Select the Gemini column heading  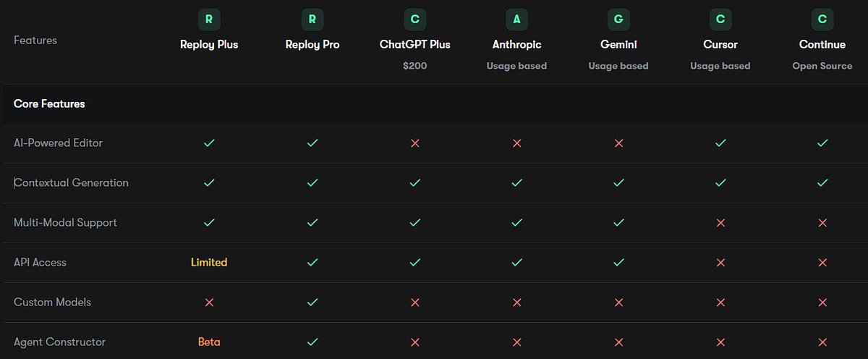pos(618,45)
